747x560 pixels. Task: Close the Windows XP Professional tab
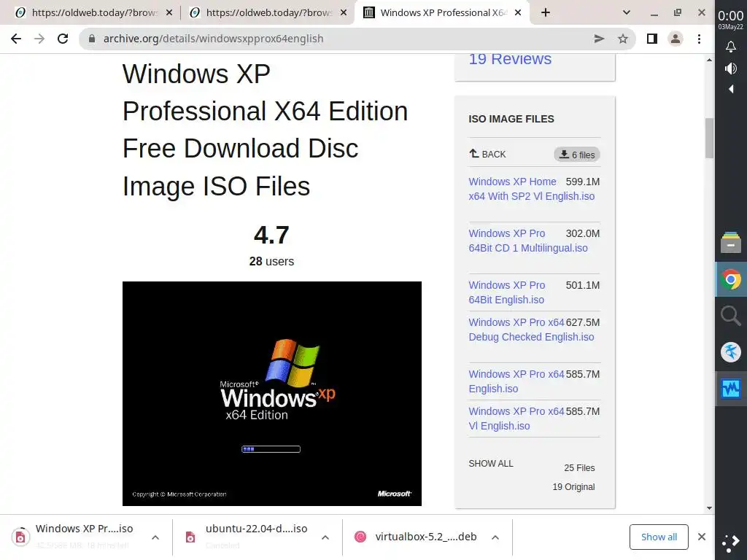tap(519, 13)
